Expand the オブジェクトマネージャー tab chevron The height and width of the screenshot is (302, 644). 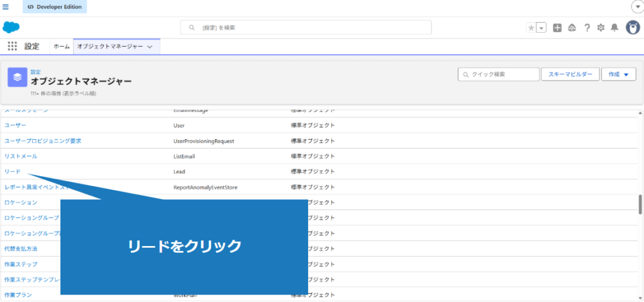pos(150,47)
